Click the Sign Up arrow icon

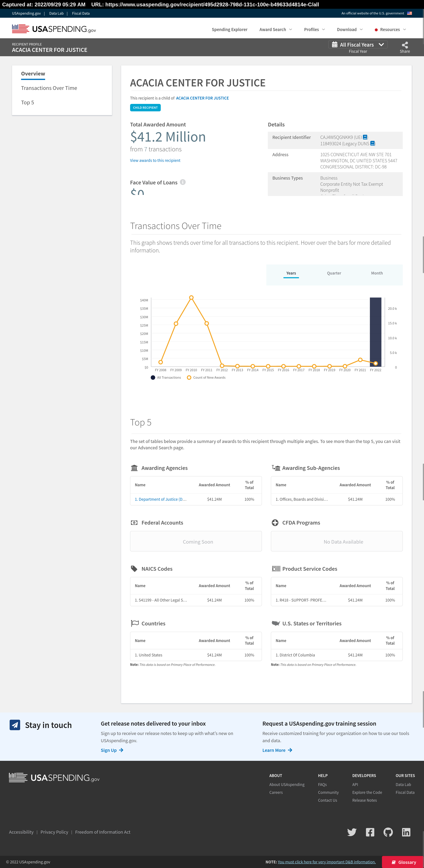tap(121, 750)
